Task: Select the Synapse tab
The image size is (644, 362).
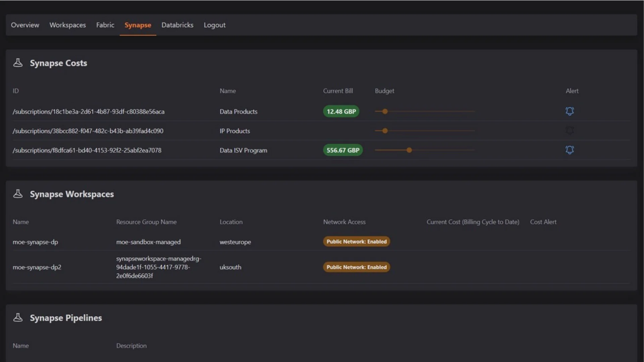Action: tap(138, 25)
